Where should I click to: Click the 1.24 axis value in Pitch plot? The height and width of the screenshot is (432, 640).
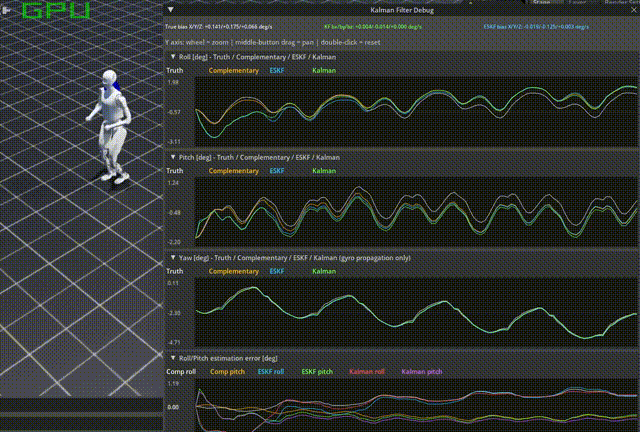173,183
